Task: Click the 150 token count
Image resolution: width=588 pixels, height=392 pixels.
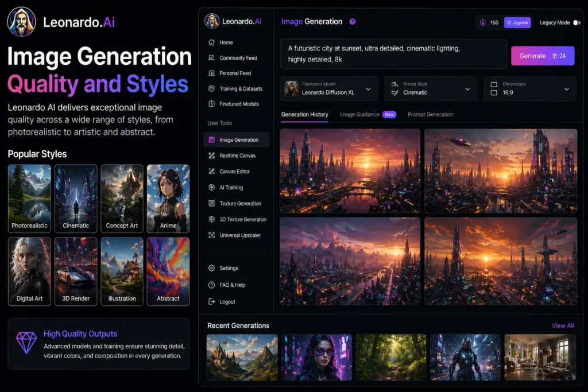Action: (x=494, y=22)
